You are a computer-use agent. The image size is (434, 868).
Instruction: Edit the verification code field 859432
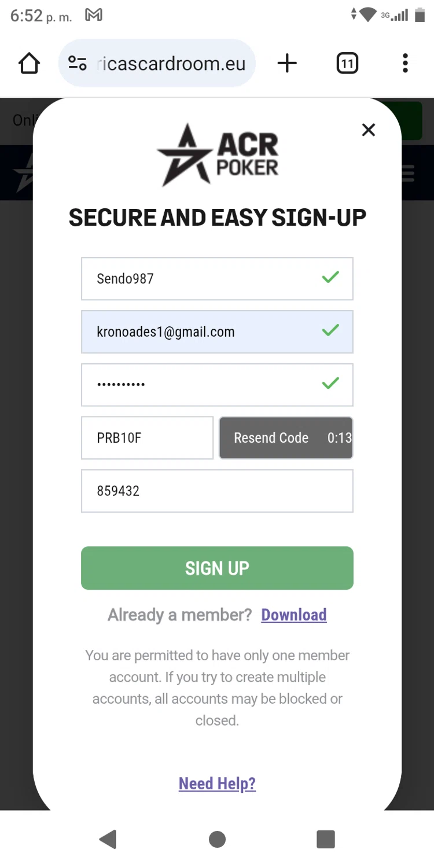pyautogui.click(x=217, y=491)
